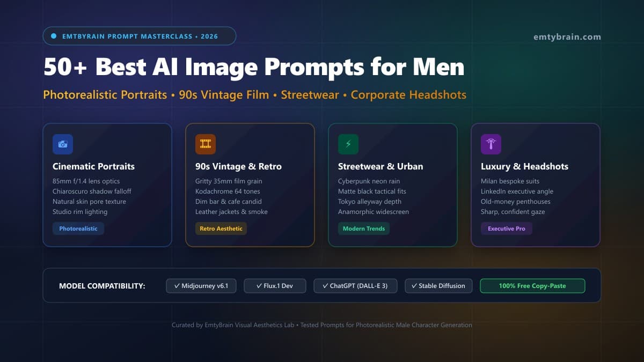The height and width of the screenshot is (362, 644).
Task: Select the Executive Pro tag
Action: click(x=507, y=228)
